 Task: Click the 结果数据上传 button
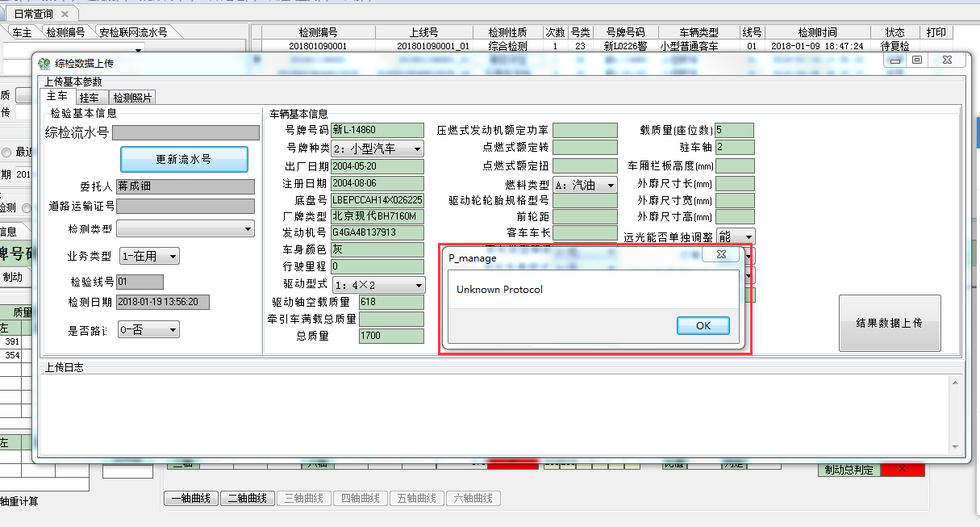[x=889, y=323]
